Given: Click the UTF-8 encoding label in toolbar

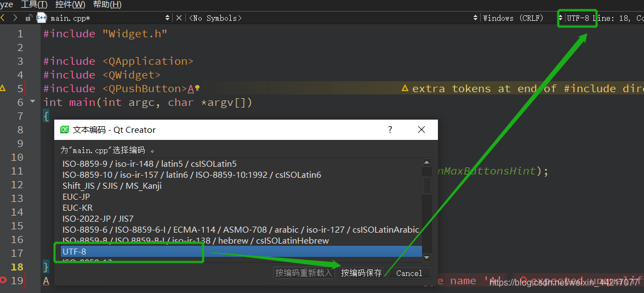Looking at the screenshot, I should pyautogui.click(x=578, y=18).
